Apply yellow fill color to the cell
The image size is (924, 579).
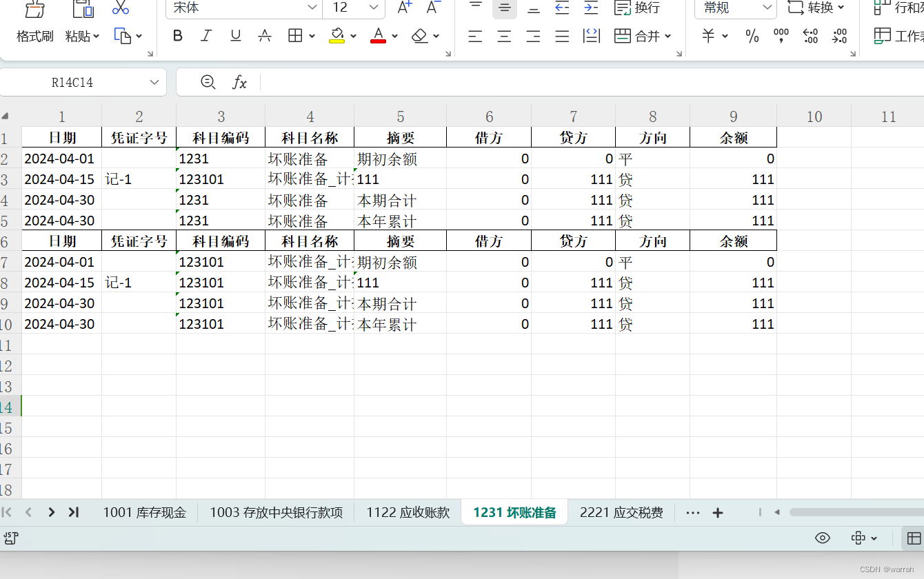(337, 36)
